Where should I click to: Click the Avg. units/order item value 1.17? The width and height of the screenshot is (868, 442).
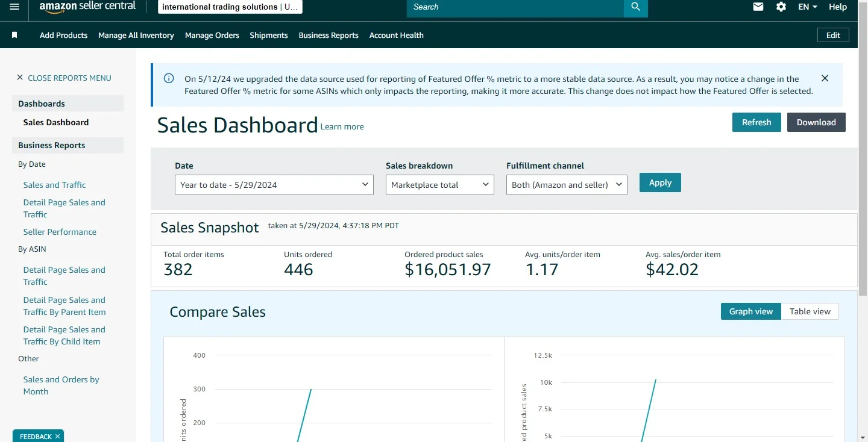542,270
